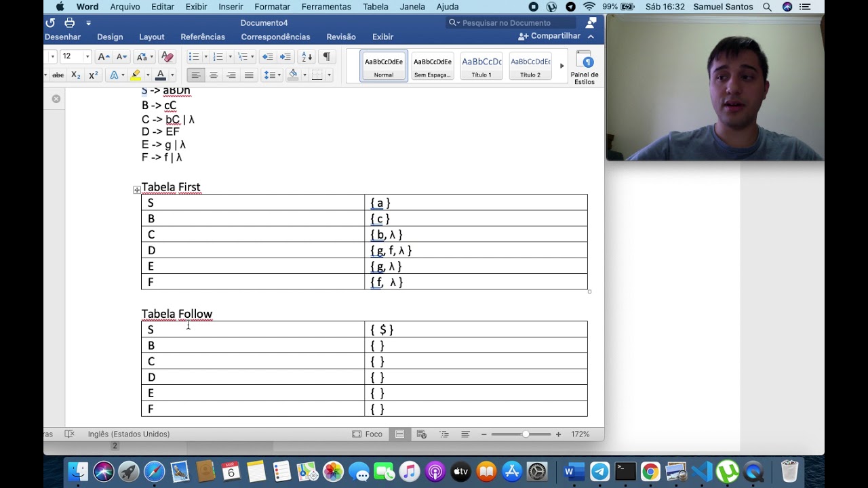Toggle justified text alignment
The width and height of the screenshot is (868, 488).
pyautogui.click(x=249, y=75)
